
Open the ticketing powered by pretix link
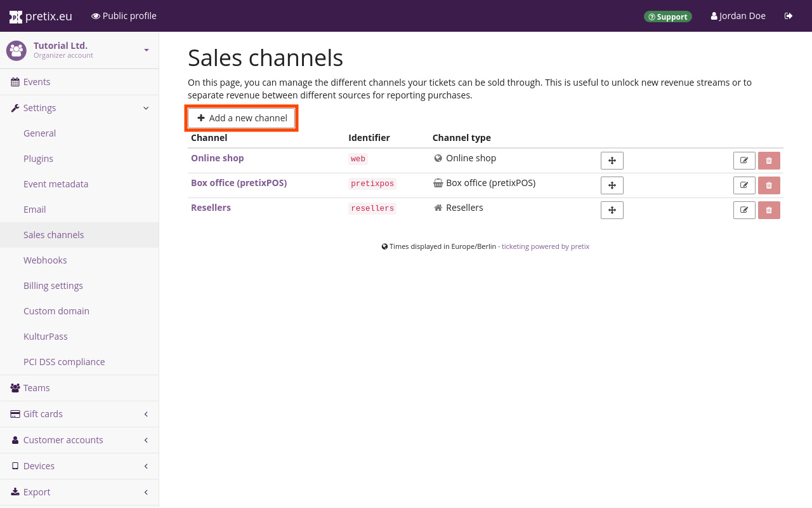(545, 246)
